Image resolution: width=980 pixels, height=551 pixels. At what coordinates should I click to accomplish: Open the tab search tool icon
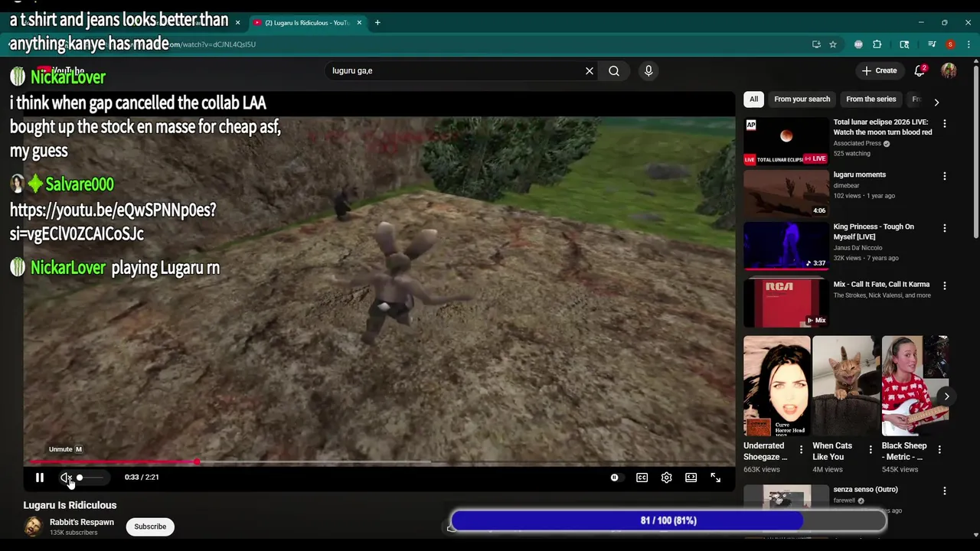click(904, 44)
